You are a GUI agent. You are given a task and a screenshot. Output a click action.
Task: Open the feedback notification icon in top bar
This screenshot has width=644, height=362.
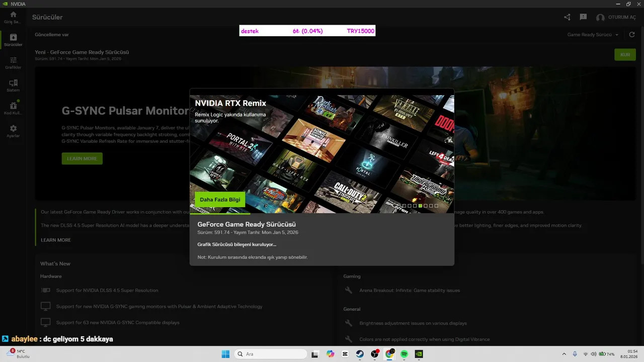tap(583, 17)
